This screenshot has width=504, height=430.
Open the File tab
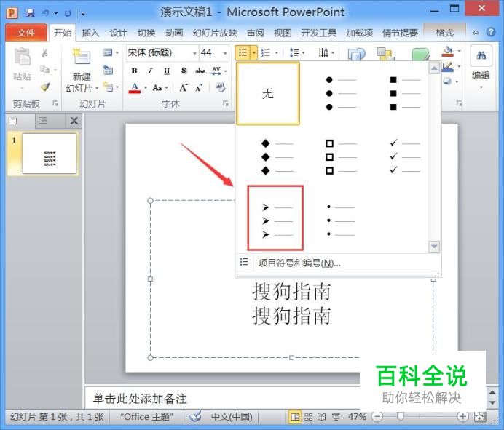point(26,33)
